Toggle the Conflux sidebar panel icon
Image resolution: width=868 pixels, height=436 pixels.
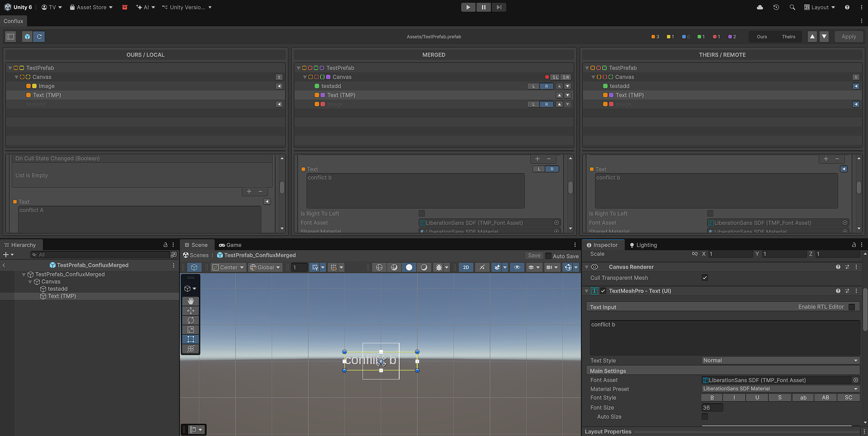10,37
